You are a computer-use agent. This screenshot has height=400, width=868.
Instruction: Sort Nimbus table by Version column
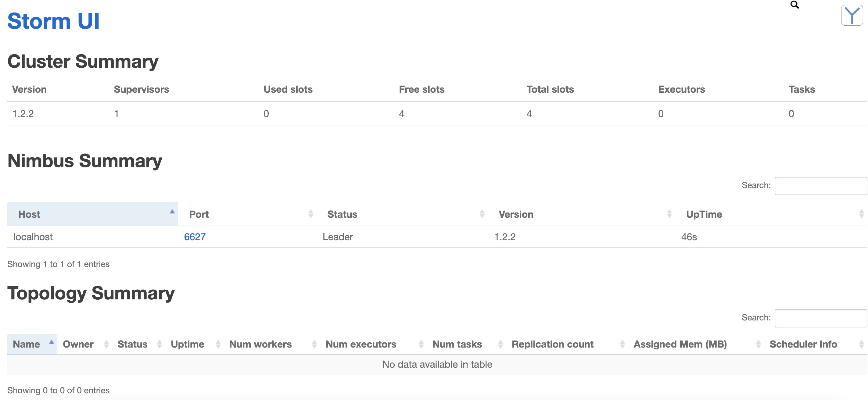(x=582, y=214)
